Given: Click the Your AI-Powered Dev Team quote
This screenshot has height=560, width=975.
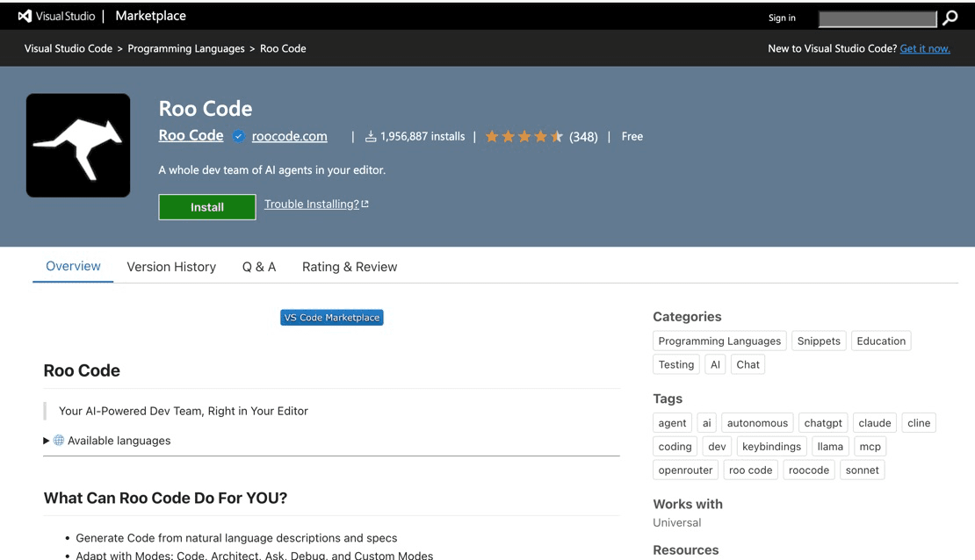Looking at the screenshot, I should click(x=184, y=411).
